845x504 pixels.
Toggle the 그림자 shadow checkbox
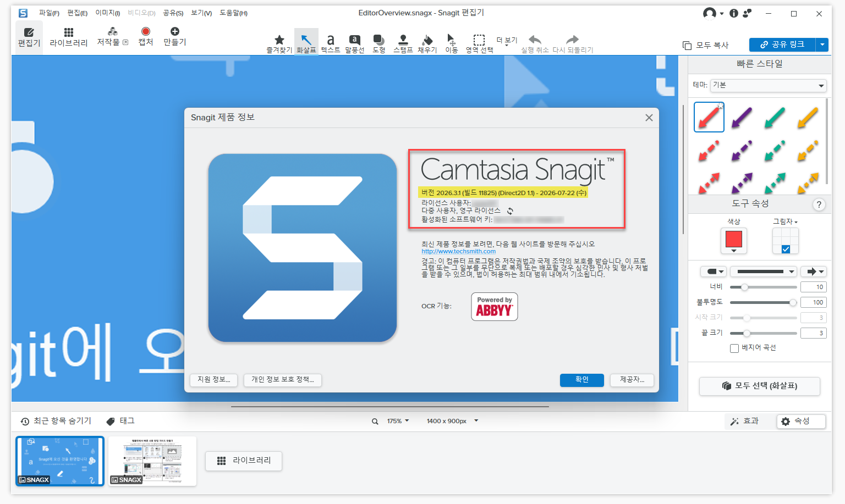[x=786, y=249]
